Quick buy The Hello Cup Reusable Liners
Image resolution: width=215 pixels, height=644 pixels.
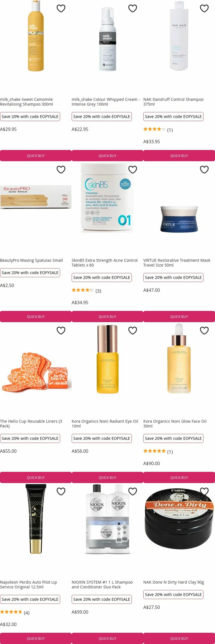point(36,477)
